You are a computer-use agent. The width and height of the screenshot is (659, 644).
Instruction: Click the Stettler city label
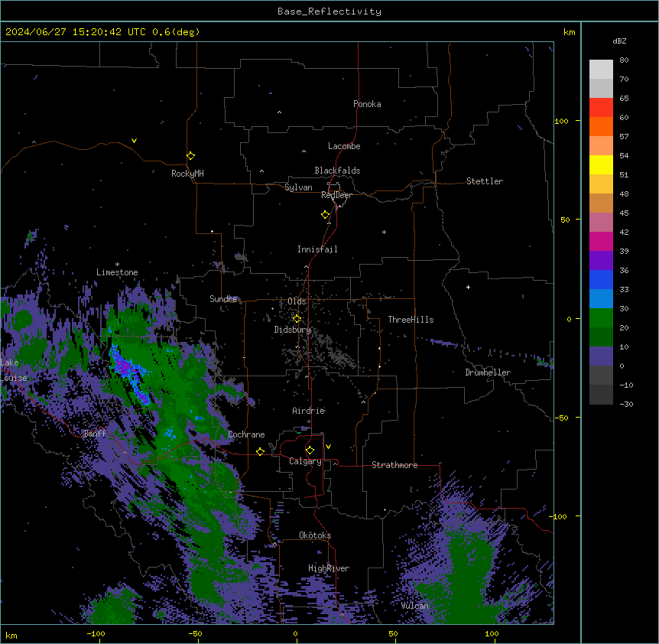point(485,181)
